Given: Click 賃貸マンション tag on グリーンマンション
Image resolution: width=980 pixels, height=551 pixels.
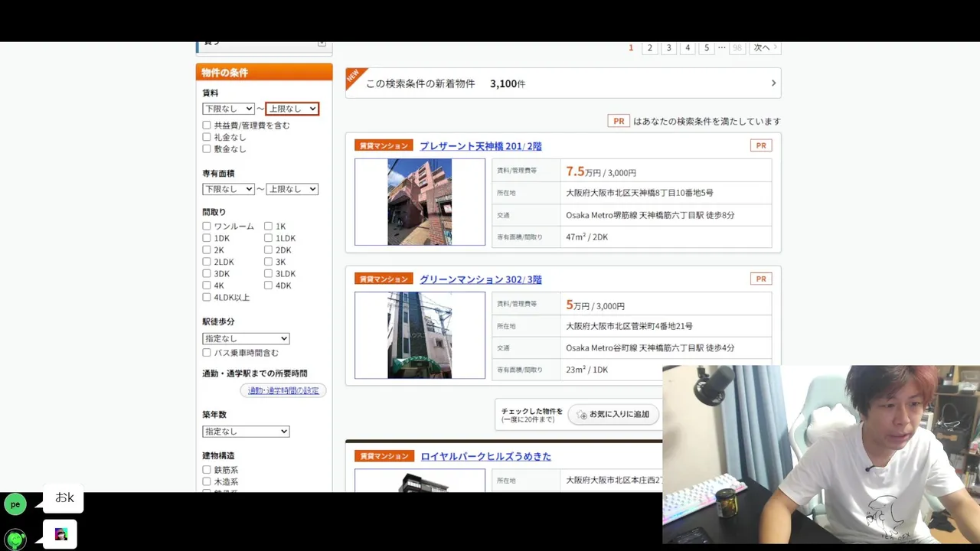Looking at the screenshot, I should point(384,279).
